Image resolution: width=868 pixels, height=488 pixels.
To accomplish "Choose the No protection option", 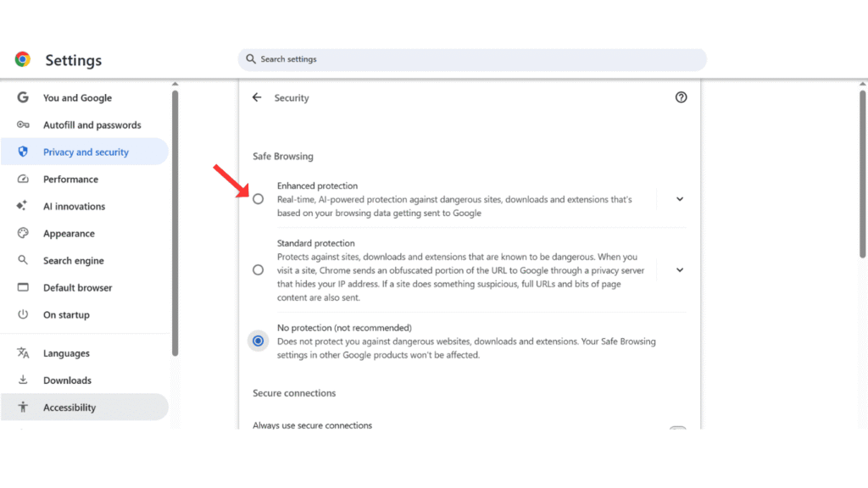I will coord(258,341).
